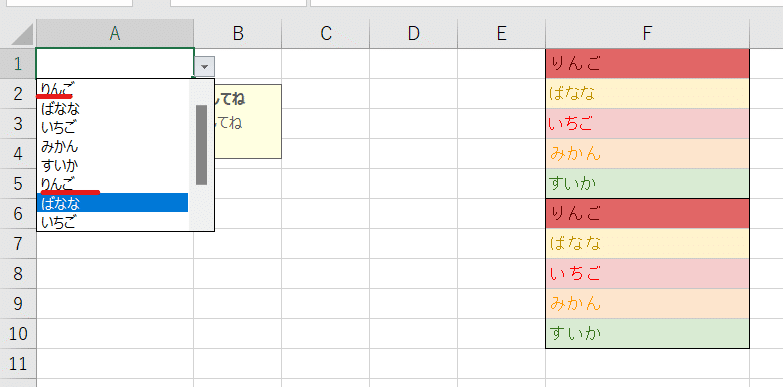The width and height of the screenshot is (783, 387).
Task: Pick the last いちご entry in the dropdown
Action: [x=112, y=222]
